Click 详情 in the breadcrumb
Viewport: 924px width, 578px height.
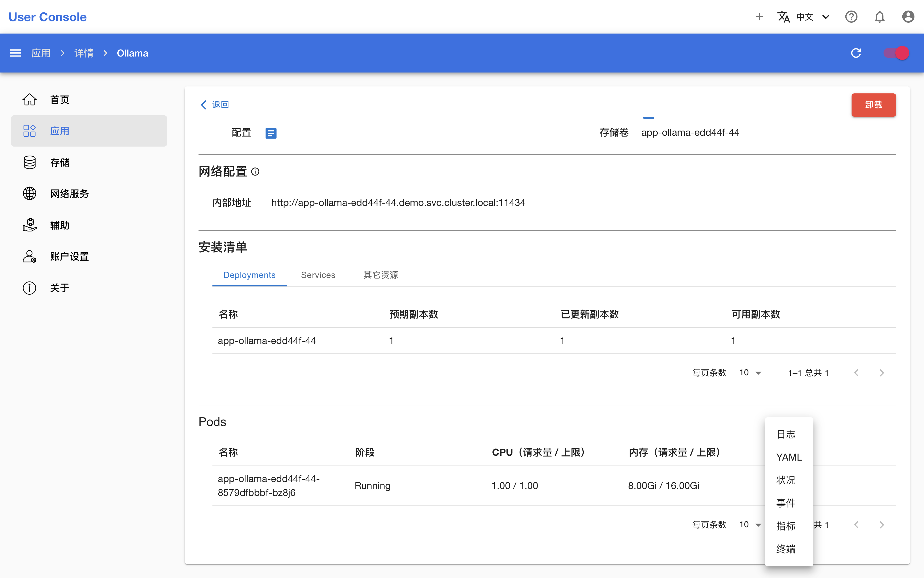click(x=84, y=53)
